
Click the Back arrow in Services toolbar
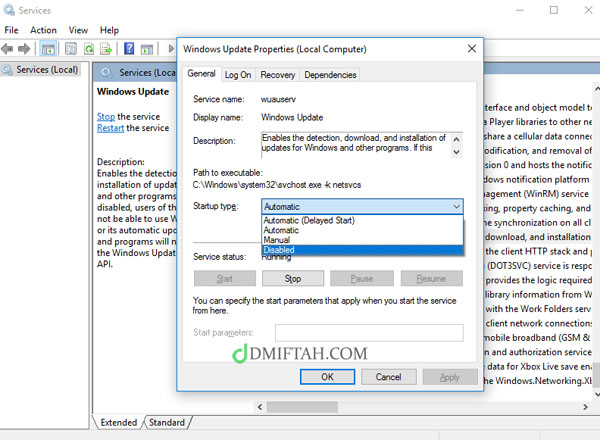point(7,49)
